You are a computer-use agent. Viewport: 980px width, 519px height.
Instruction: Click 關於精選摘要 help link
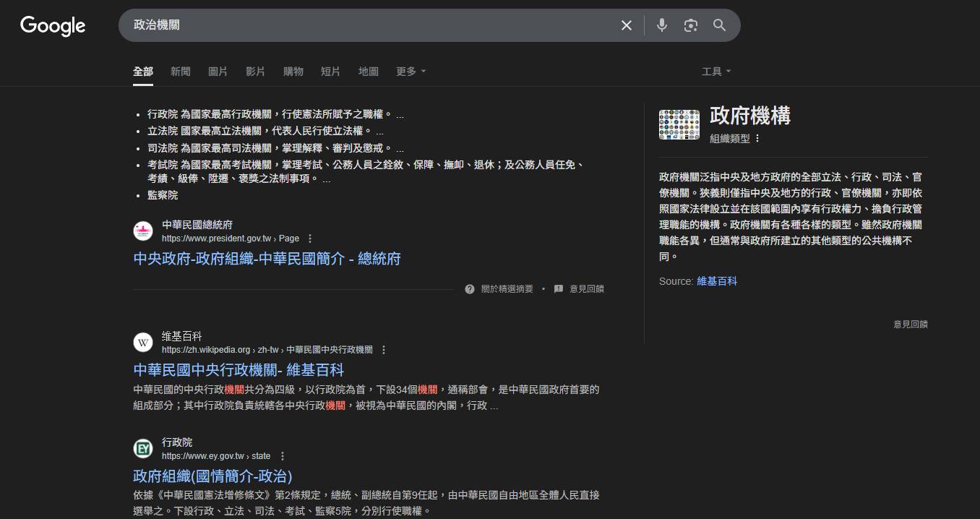click(x=507, y=289)
